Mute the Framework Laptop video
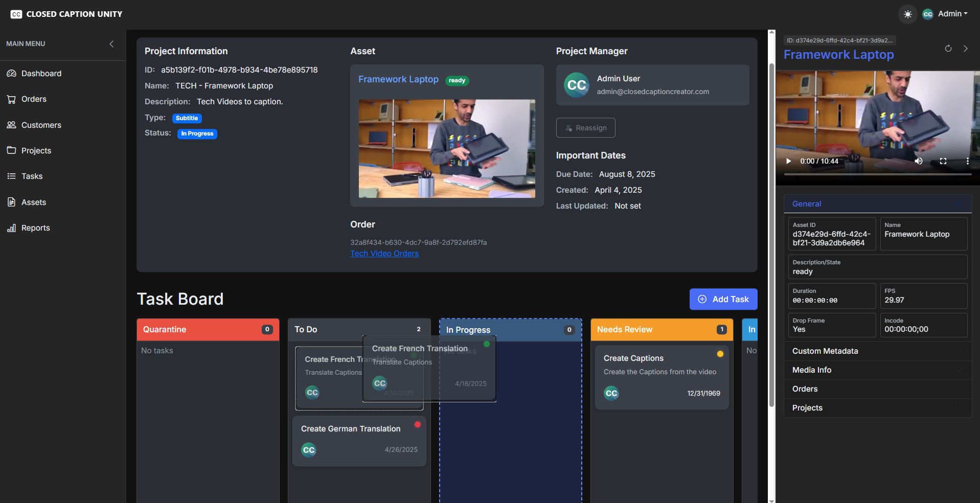This screenshot has height=503, width=980. [918, 161]
